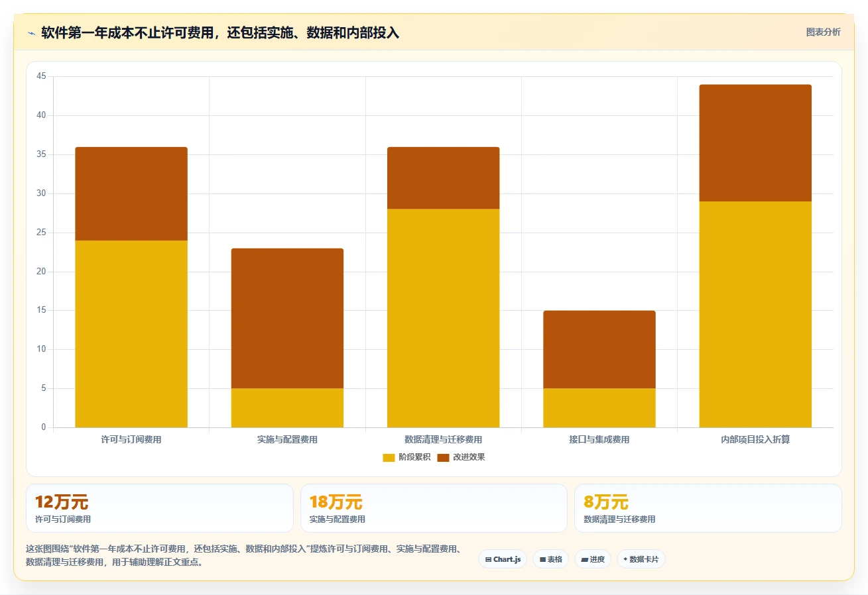Viewport: 868px width, 595px height.
Task: Click the lightning bolt icon beside the title
Action: (31, 32)
